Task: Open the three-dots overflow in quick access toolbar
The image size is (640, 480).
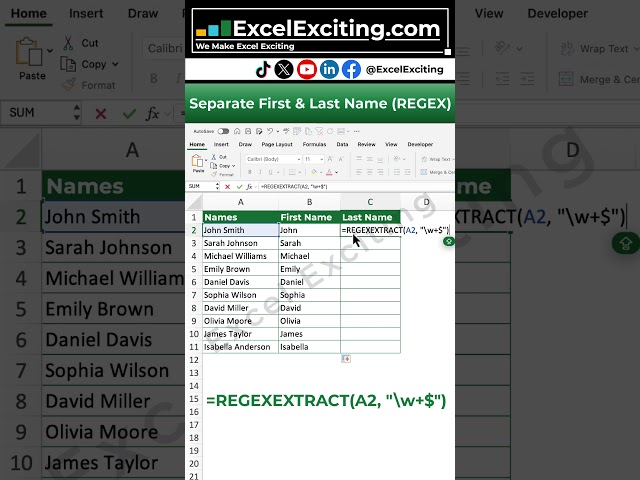Action: (357, 131)
